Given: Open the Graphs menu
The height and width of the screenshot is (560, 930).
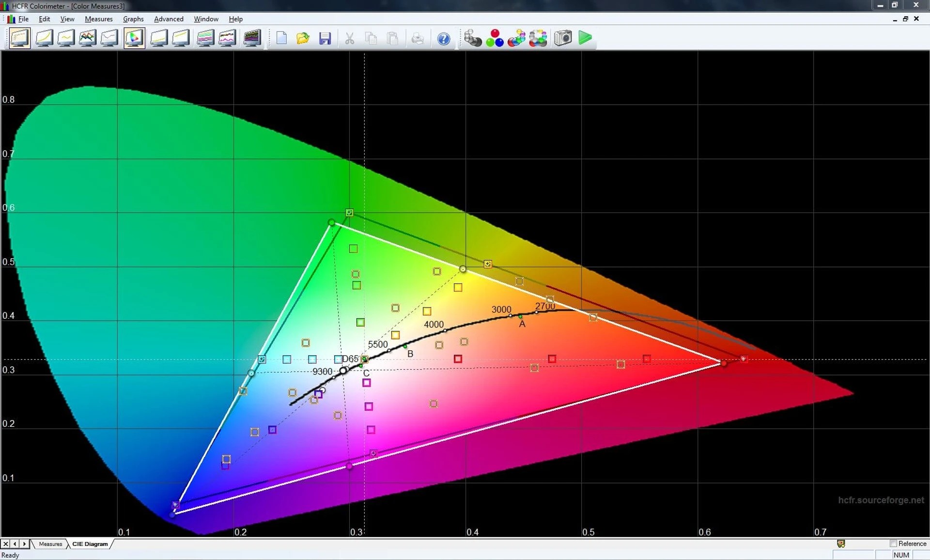Looking at the screenshot, I should click(133, 19).
